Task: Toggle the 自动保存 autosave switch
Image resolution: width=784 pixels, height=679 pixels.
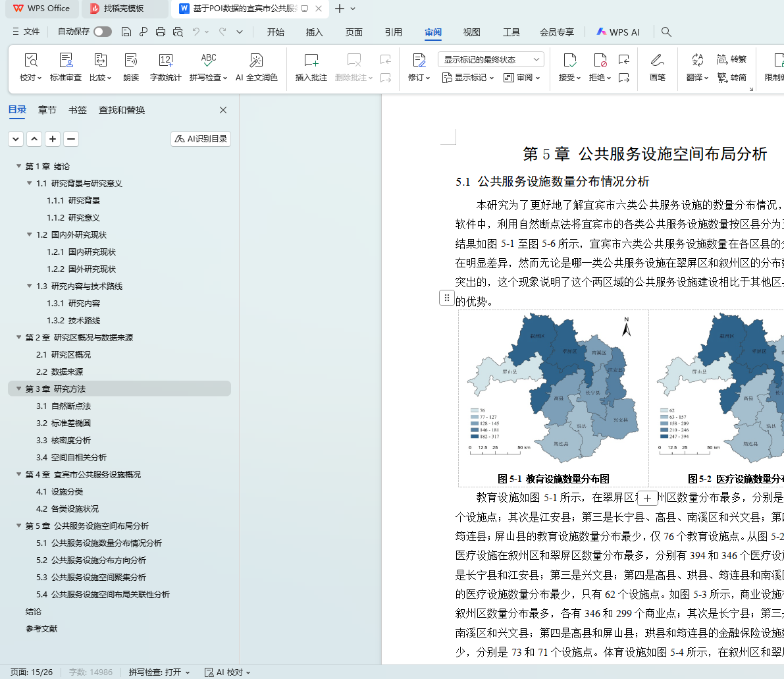Action: (x=102, y=32)
